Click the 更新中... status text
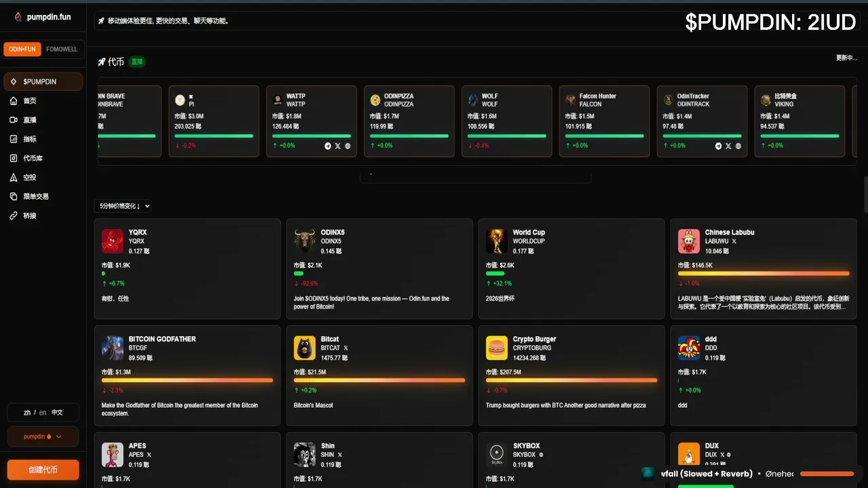Screen dimensions: 868x488 point(846,58)
